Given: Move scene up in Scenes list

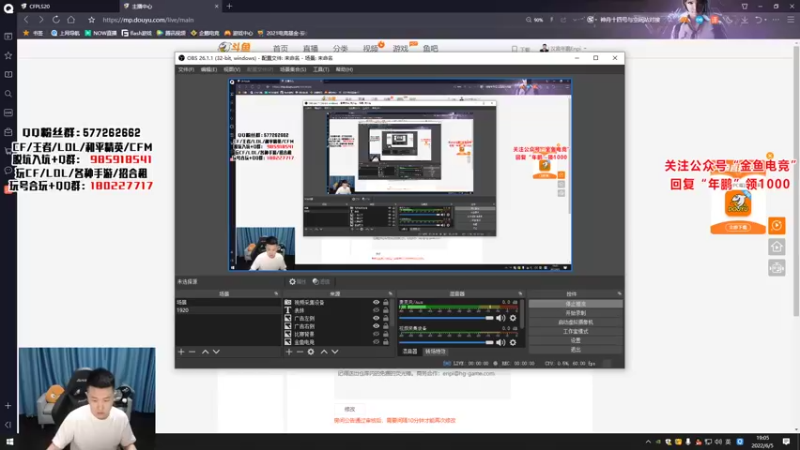Looking at the screenshot, I should [x=205, y=352].
